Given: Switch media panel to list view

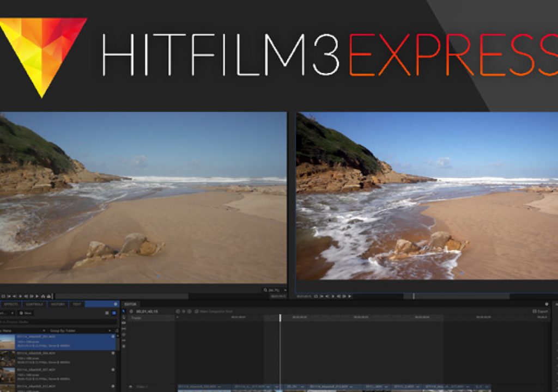Looking at the screenshot, I should [x=107, y=313].
